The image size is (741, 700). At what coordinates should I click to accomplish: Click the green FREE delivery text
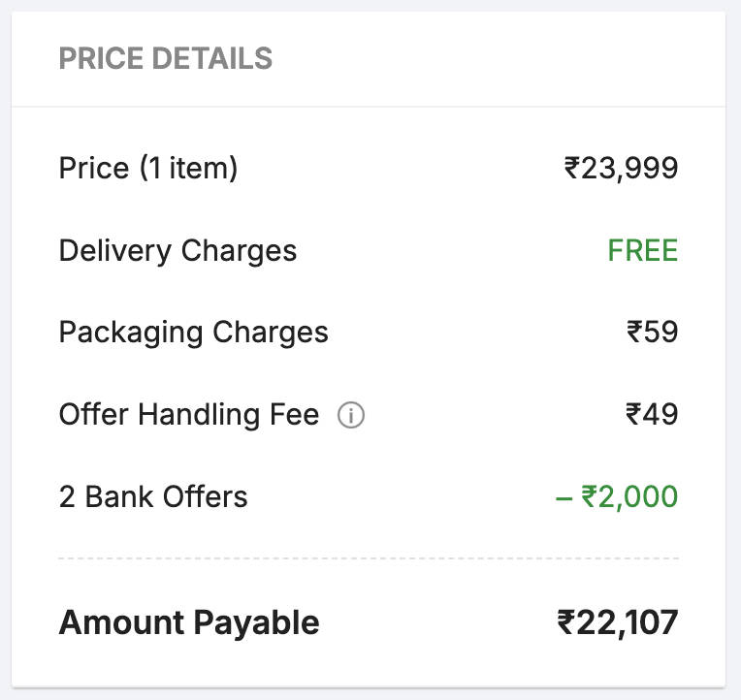(642, 251)
